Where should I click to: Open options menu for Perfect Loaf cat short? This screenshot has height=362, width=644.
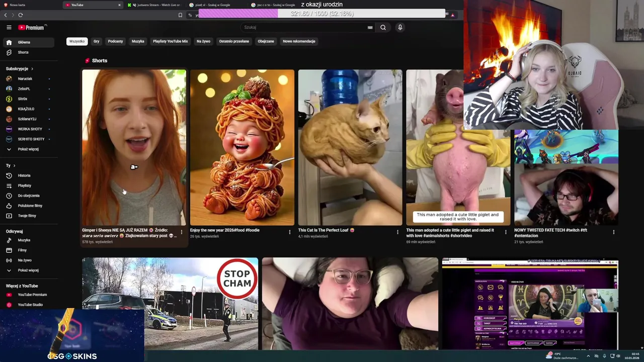point(398,232)
